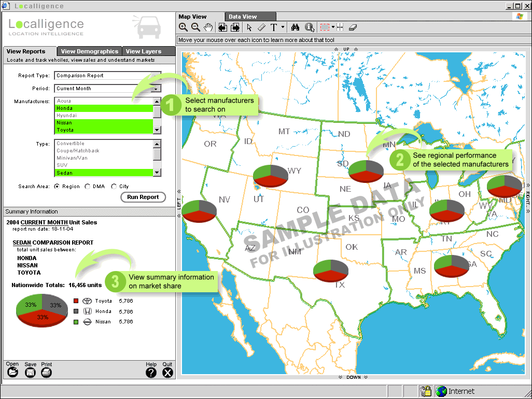Click the Quit X icon
The width and height of the screenshot is (532, 399).
pos(167,373)
